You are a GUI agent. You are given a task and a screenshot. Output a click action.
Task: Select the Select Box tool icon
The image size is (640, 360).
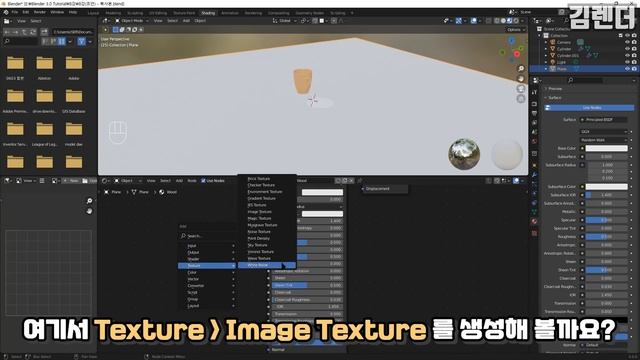[x=116, y=29]
